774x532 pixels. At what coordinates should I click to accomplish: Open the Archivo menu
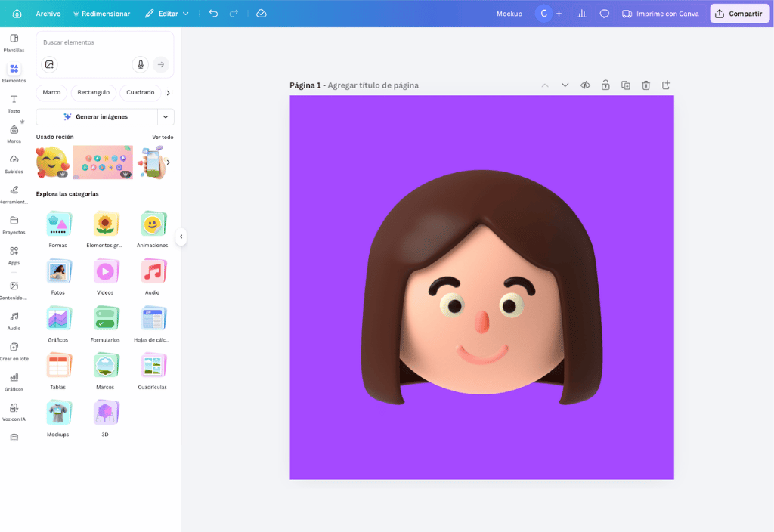(48, 13)
